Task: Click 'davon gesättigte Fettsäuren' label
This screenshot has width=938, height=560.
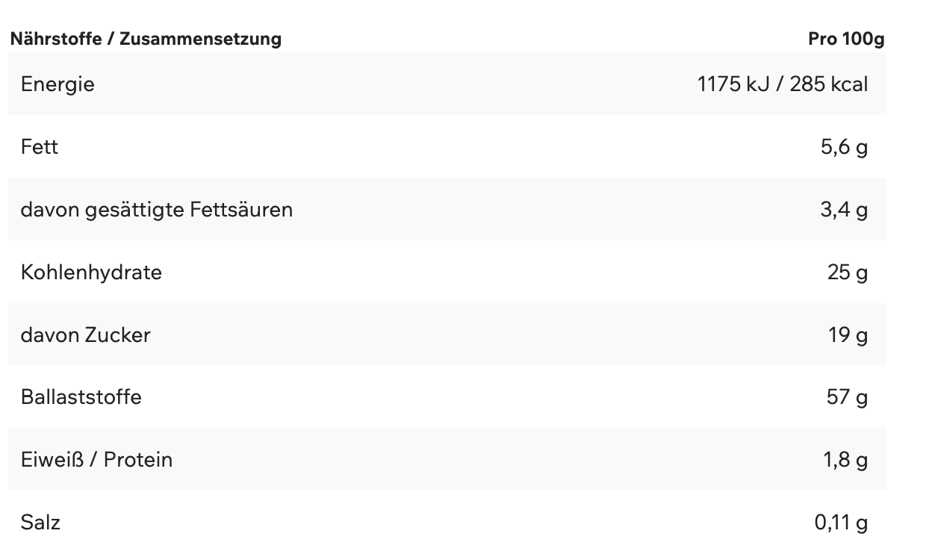Action: click(x=157, y=210)
